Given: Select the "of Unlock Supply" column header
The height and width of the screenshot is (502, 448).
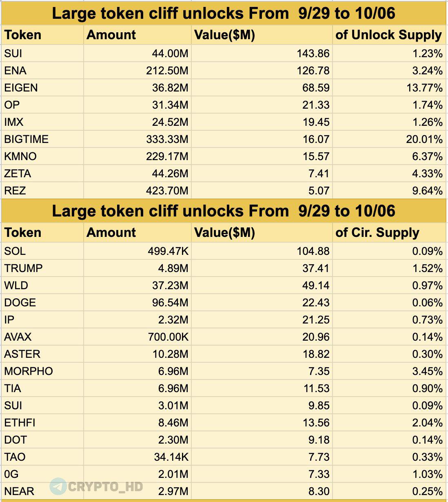Looking at the screenshot, I should click(x=388, y=35).
